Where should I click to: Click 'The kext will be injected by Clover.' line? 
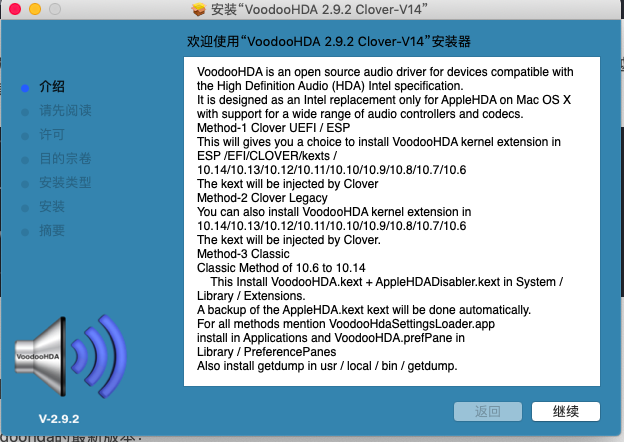click(x=289, y=240)
